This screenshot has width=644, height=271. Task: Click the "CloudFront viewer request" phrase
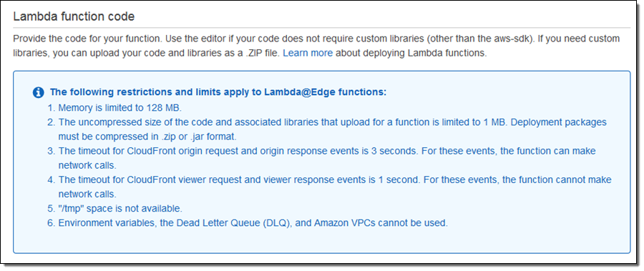(x=184, y=180)
